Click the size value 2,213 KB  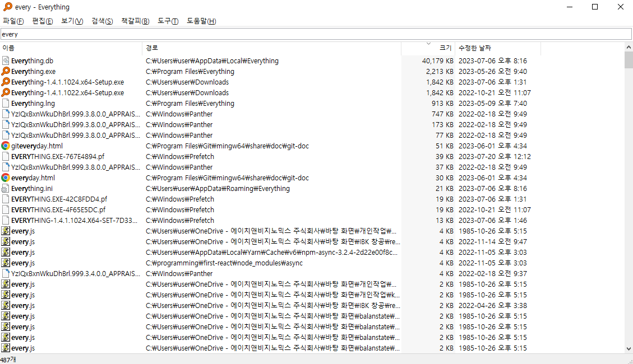coord(440,71)
